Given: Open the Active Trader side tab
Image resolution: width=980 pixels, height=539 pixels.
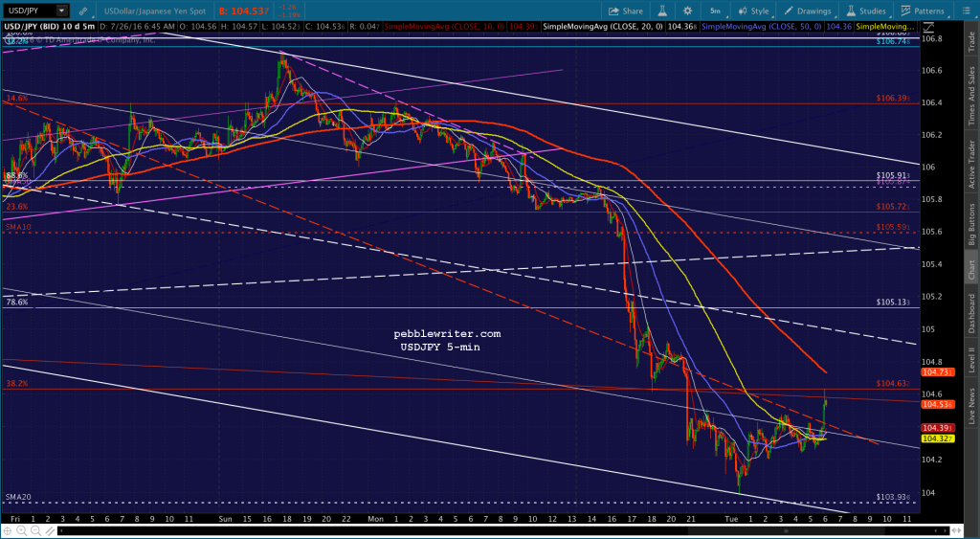Looking at the screenshot, I should click(x=972, y=164).
